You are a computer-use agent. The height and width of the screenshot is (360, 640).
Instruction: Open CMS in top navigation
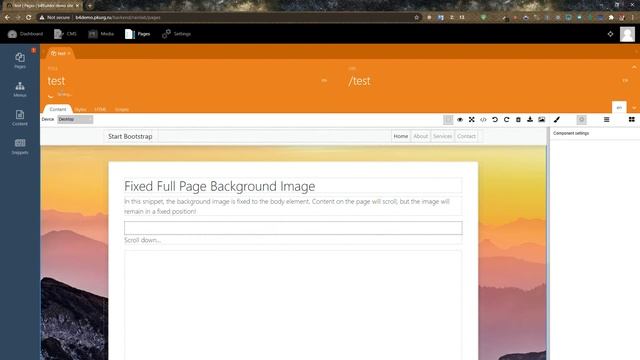pyautogui.click(x=65, y=34)
